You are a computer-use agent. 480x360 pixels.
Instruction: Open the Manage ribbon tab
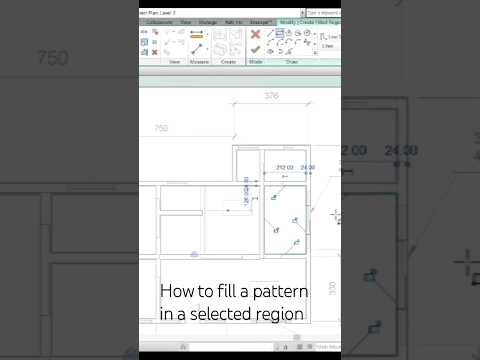(208, 22)
